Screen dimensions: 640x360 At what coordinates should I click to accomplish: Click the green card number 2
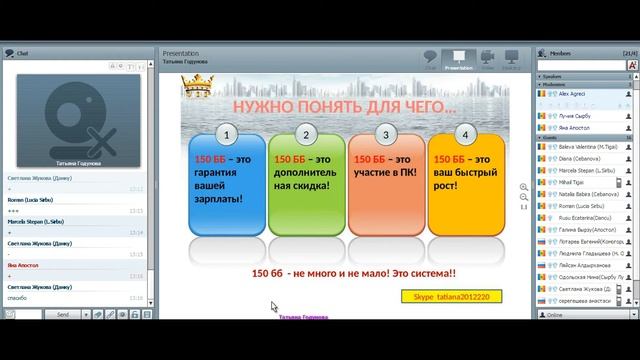click(x=307, y=185)
